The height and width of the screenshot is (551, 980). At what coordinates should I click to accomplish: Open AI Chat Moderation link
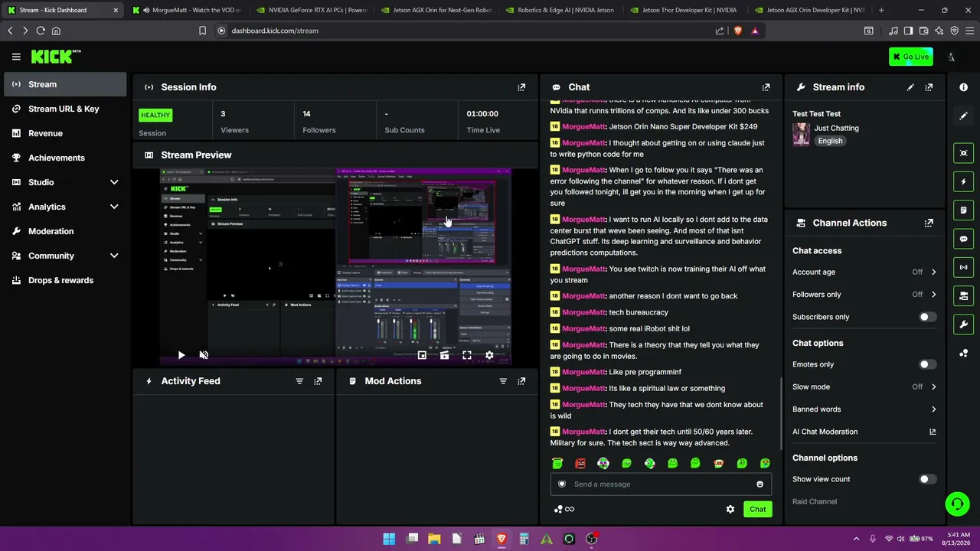(864, 432)
